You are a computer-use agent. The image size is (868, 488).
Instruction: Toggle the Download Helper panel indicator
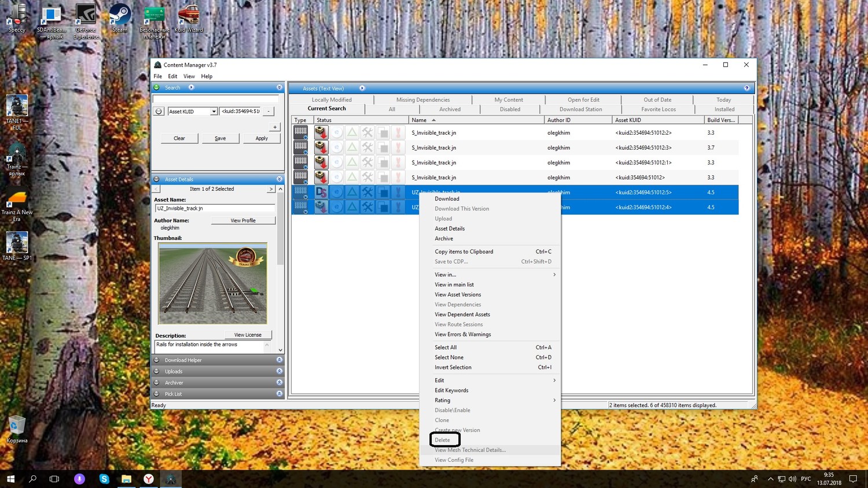click(x=156, y=360)
